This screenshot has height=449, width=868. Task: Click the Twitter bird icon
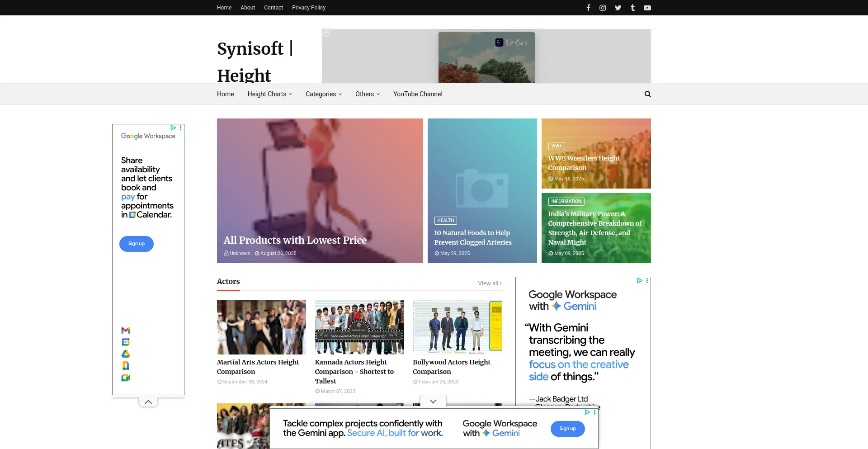click(618, 8)
